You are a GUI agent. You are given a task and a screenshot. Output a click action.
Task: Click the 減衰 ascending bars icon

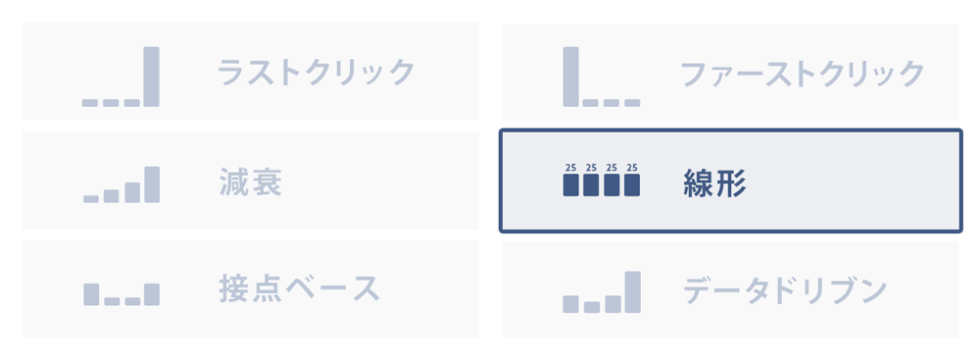point(122,184)
